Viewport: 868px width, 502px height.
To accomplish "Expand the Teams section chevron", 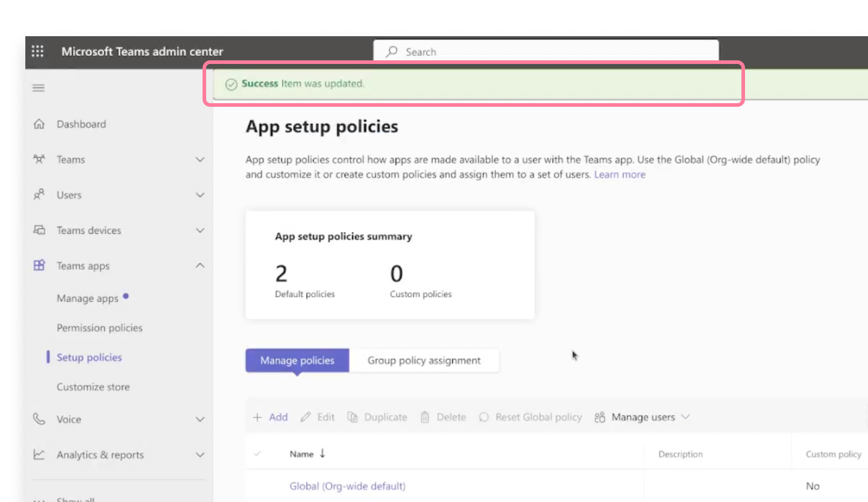I will (200, 160).
